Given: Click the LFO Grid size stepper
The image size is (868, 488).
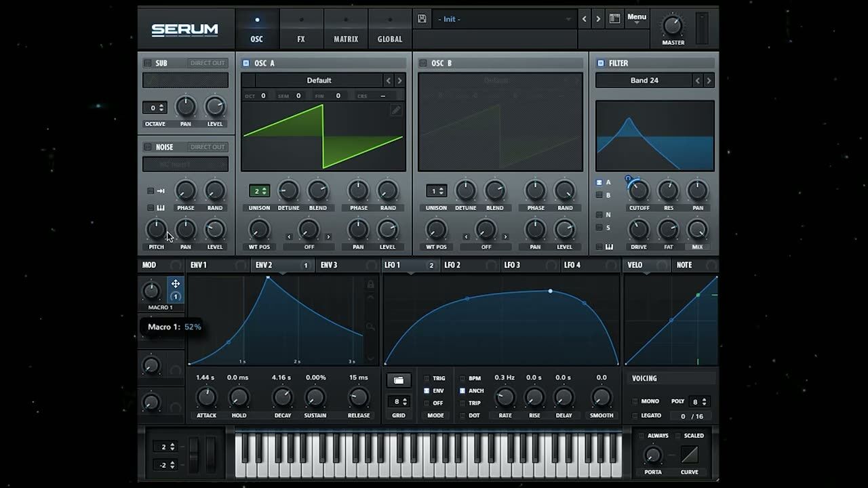Looking at the screenshot, I should pos(399,402).
